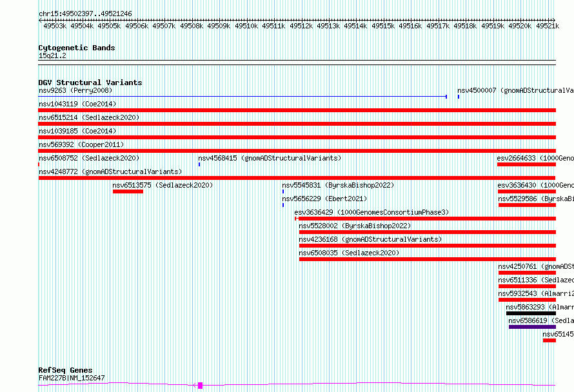Image resolution: width=574 pixels, height=392 pixels.
Task: Open nsv6513575 (Sedlazeck2020) label
Action: pos(163,185)
